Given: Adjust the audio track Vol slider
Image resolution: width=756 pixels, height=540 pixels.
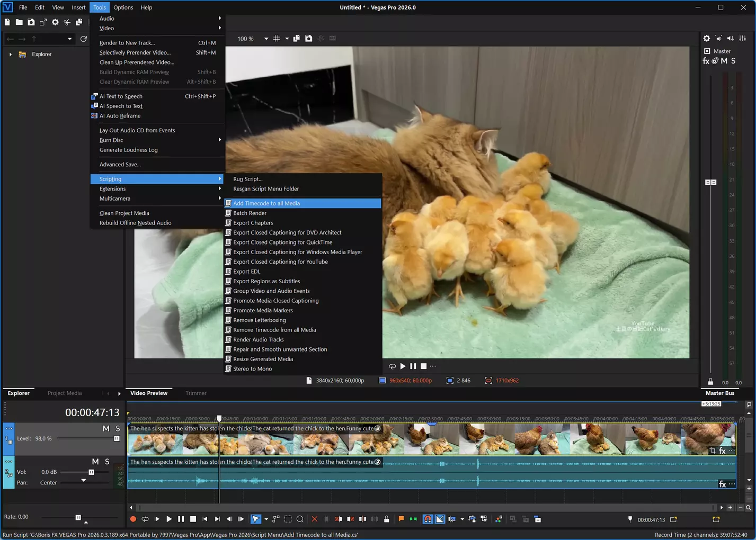Looking at the screenshot, I should [91, 472].
